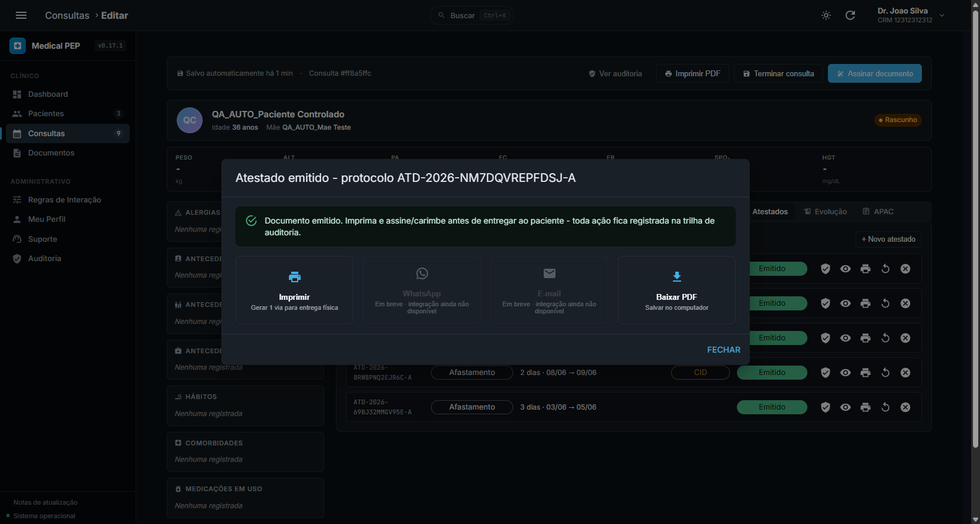Click the Afastamento tag in 3 dias row
Viewport: 980px width, 524px height.
[x=472, y=407]
